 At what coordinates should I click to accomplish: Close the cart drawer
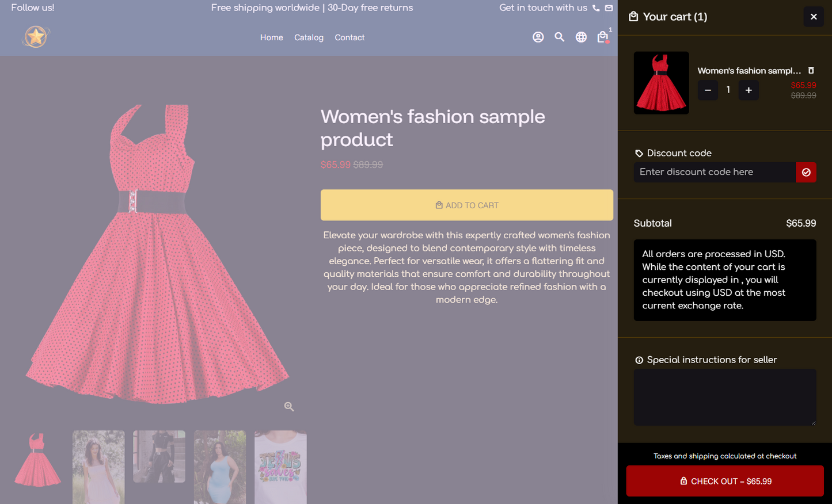tap(813, 17)
